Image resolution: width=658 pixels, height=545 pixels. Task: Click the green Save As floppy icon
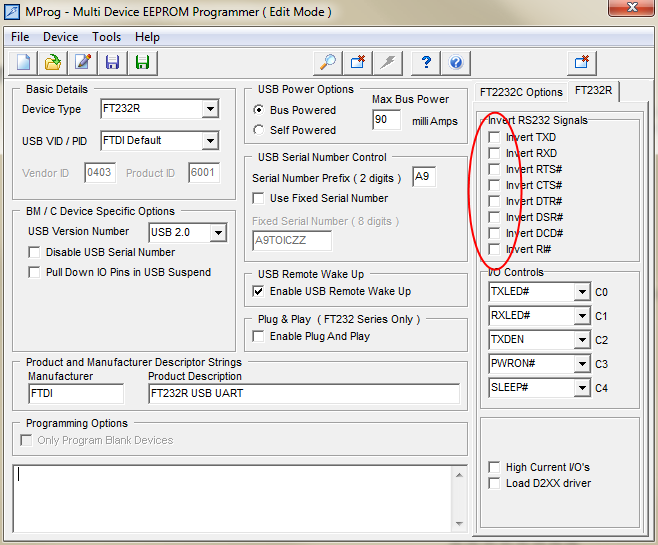[143, 63]
